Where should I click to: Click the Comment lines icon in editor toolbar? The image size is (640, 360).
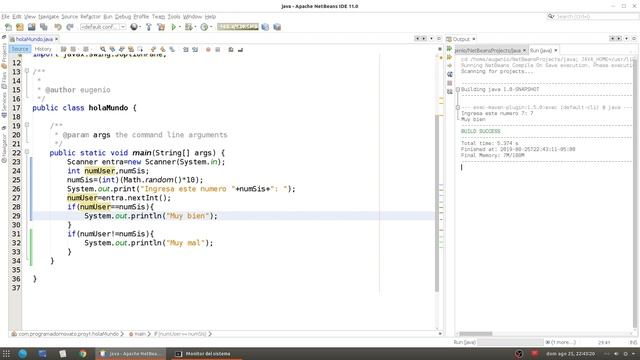(x=231, y=49)
